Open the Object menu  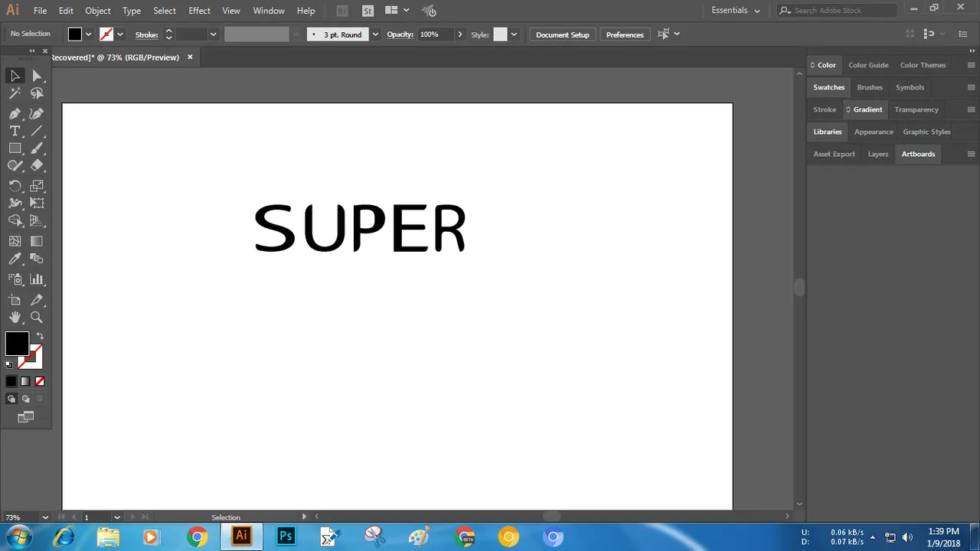pyautogui.click(x=98, y=11)
